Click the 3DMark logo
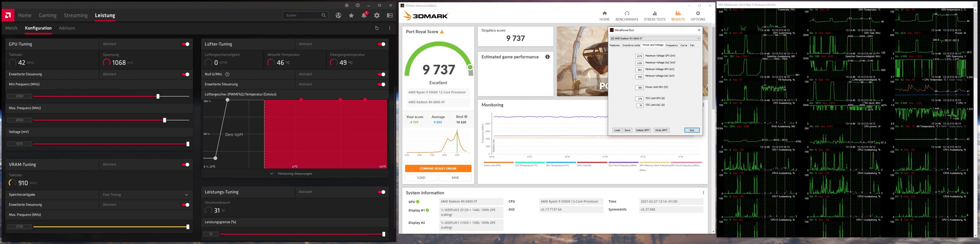This screenshot has height=244, width=980. 425,16
